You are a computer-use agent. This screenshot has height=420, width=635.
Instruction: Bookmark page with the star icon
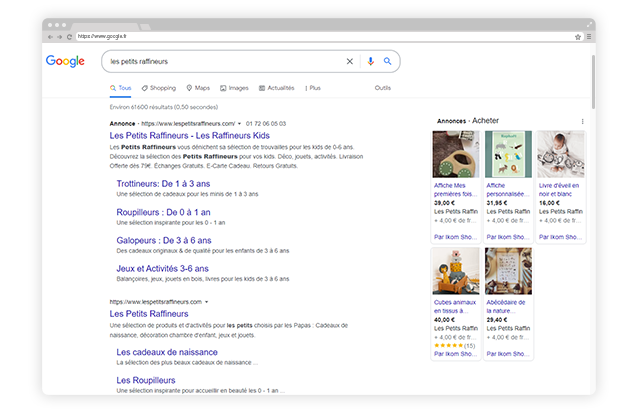point(578,37)
